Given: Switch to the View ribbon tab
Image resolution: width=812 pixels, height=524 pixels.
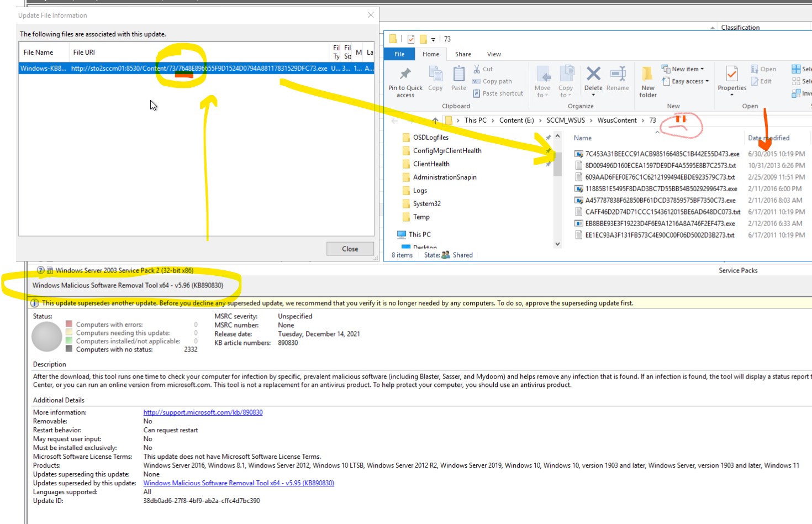Looking at the screenshot, I should coord(494,54).
